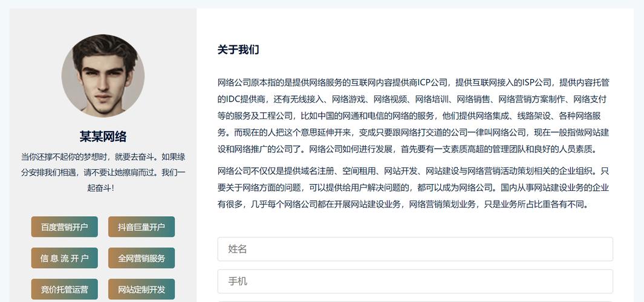The image size is (644, 302).
Task: Focus the 姓名 input field
Action: (415, 249)
